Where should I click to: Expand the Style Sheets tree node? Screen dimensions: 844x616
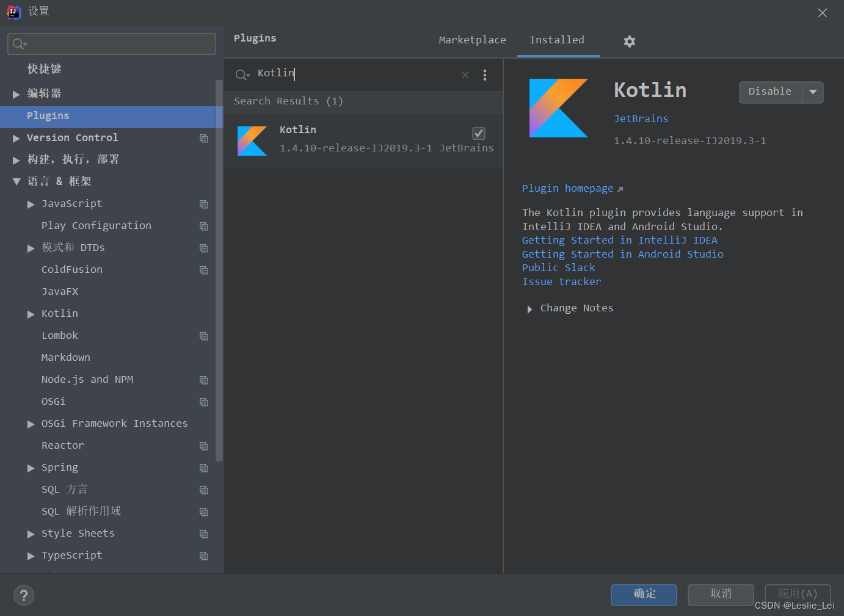coord(31,534)
